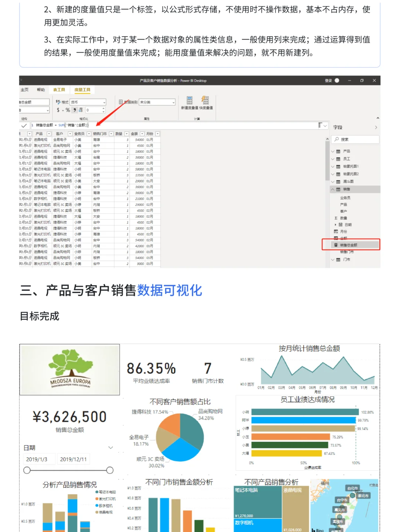Select the 客户 field under 销售
Image resolution: width=399 pixels, height=532 pixels.
343,211
